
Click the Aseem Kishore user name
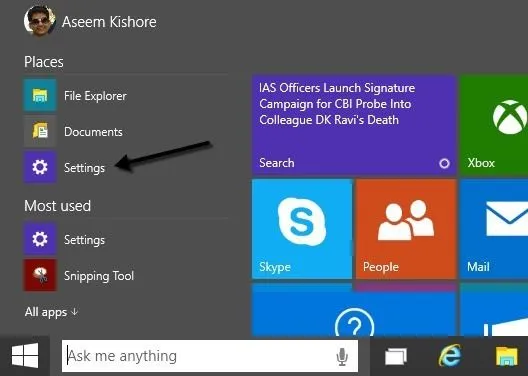tap(109, 22)
